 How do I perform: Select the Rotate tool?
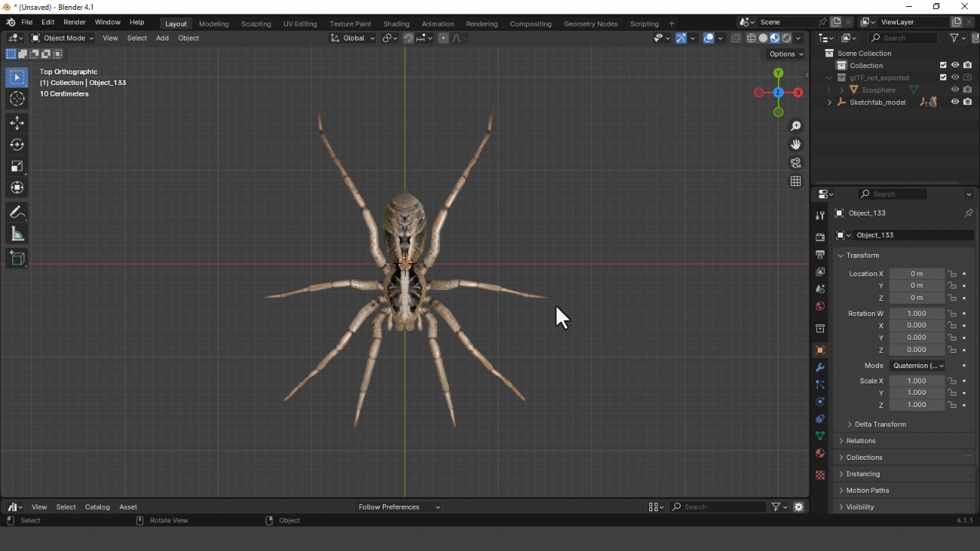(17, 145)
